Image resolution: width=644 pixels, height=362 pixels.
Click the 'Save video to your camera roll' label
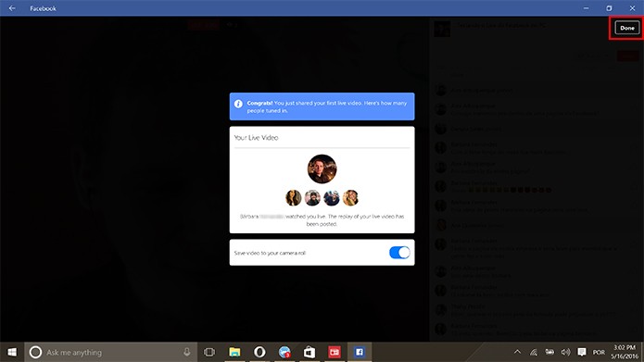[270, 253]
